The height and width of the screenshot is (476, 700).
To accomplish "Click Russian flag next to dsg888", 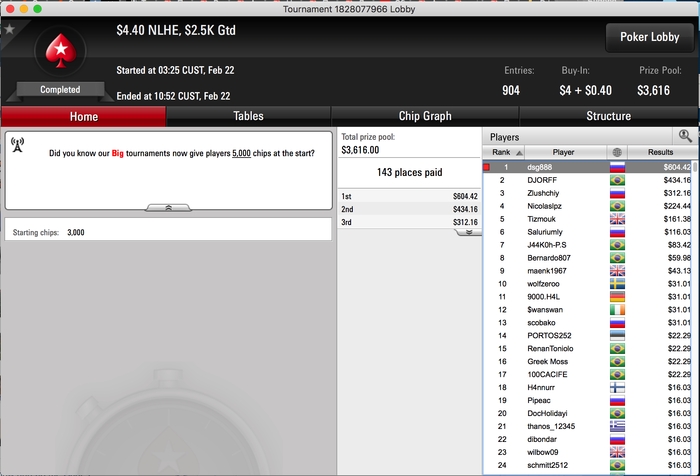I will pos(617,167).
